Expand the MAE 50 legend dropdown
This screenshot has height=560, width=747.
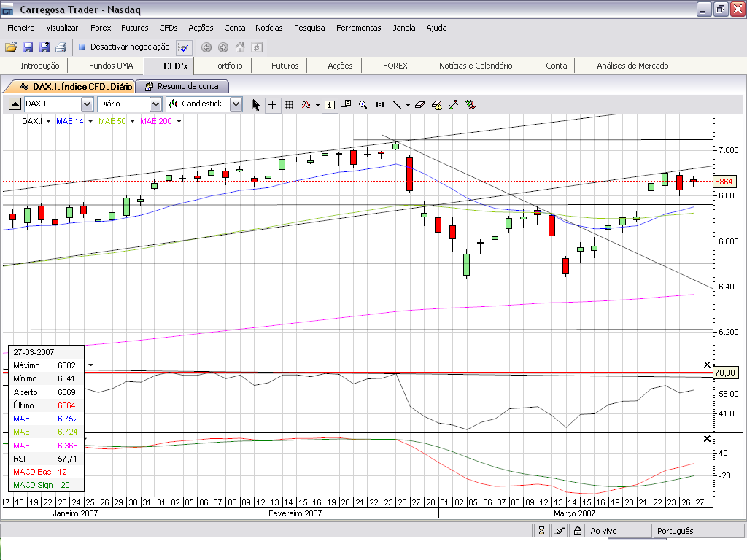click(x=133, y=122)
